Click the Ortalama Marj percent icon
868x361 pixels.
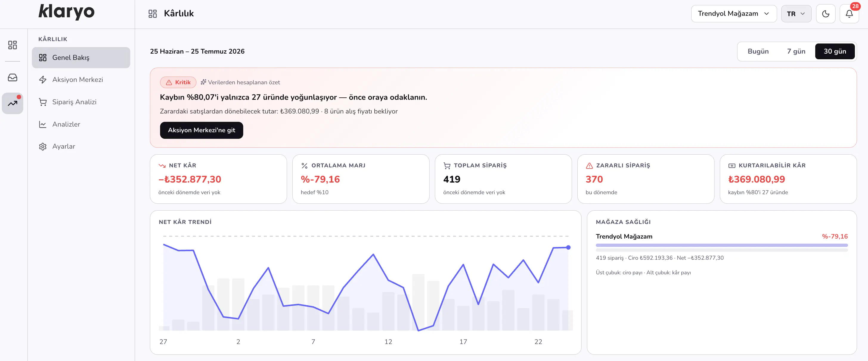tap(305, 166)
